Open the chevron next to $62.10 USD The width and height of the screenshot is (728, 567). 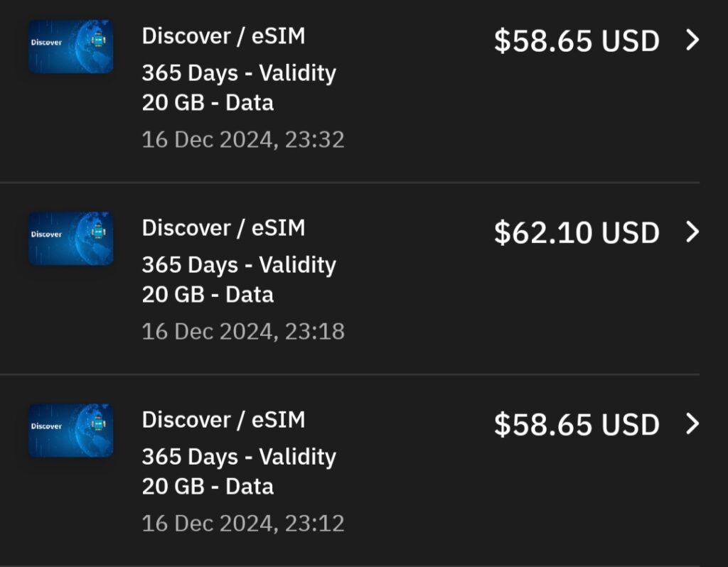(692, 232)
